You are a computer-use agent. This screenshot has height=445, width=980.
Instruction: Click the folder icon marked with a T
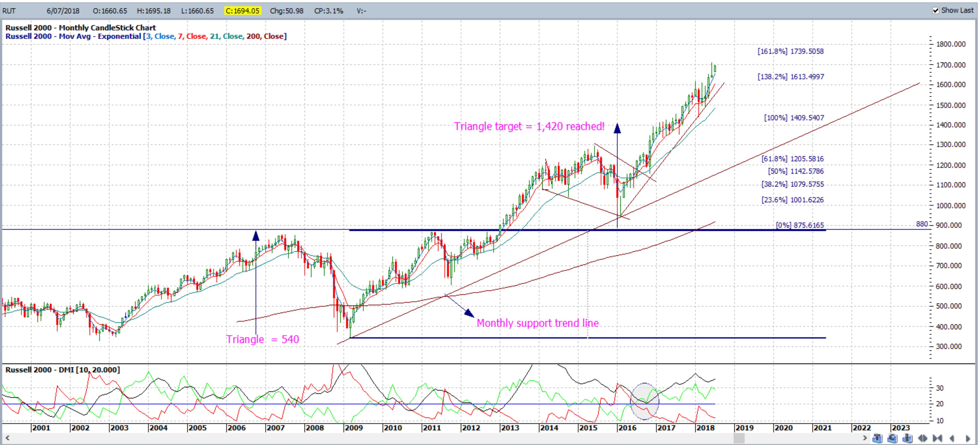(x=878, y=438)
